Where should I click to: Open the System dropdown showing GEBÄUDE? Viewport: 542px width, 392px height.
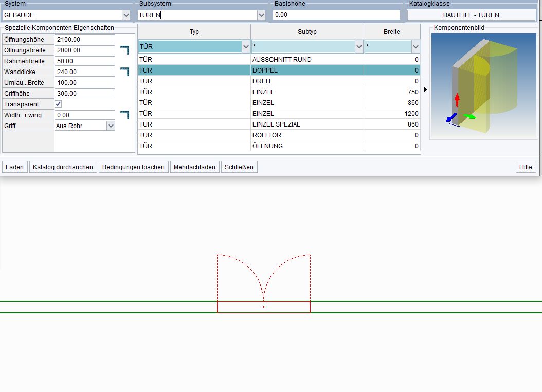click(x=126, y=15)
